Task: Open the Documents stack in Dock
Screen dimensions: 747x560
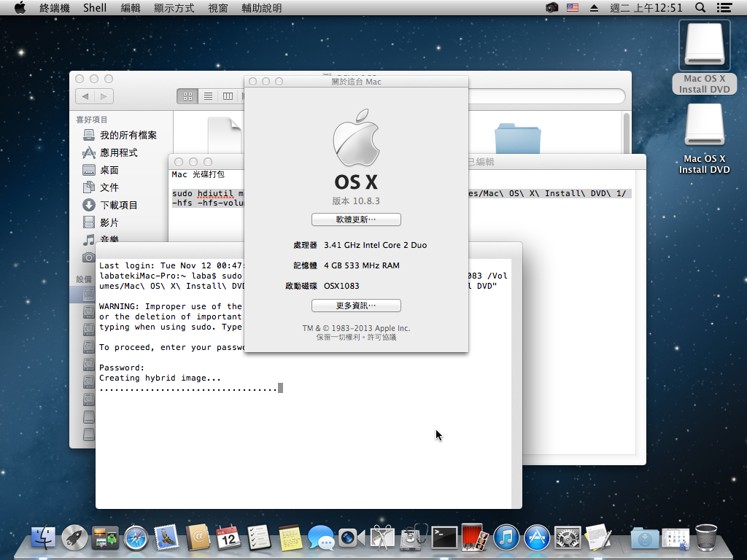Action: (x=676, y=538)
